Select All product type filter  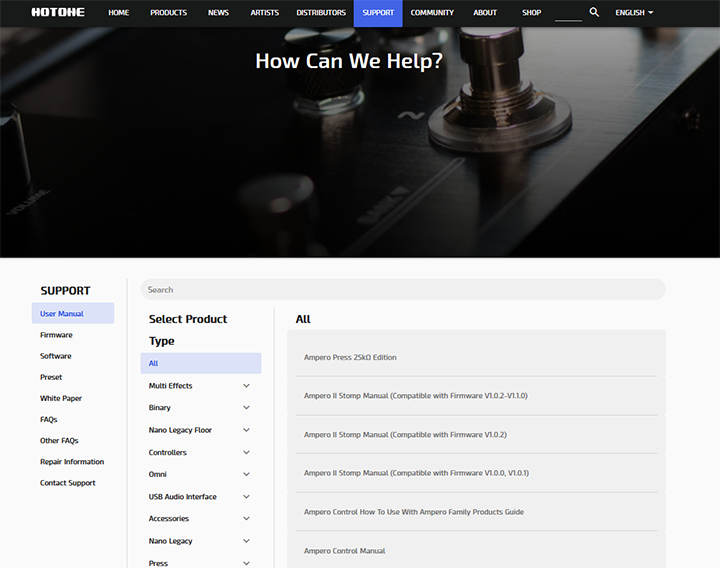201,363
